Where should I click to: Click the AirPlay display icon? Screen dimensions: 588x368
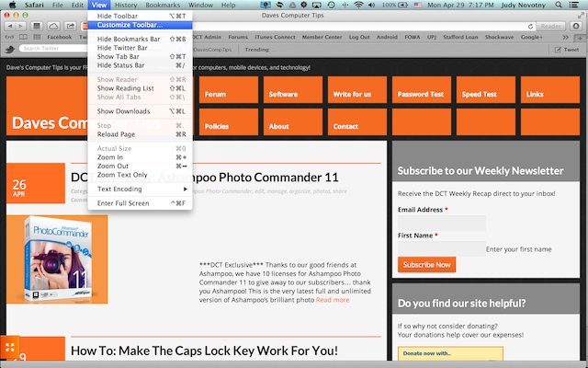pos(317,5)
